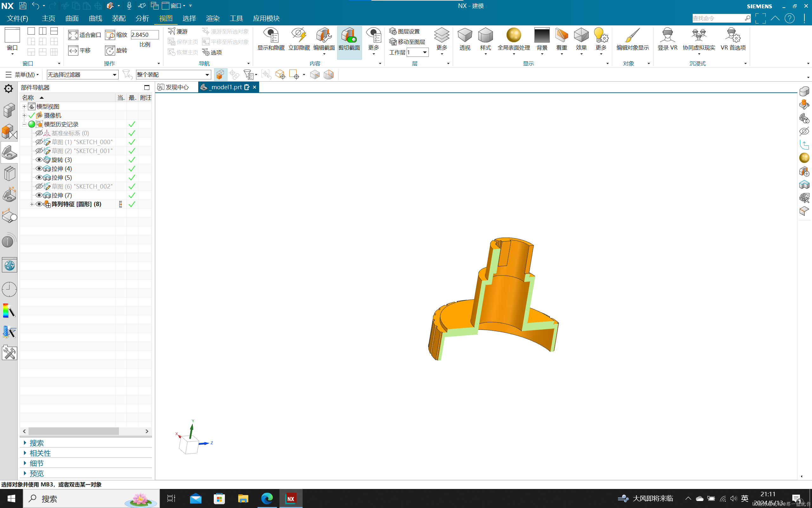This screenshot has height=508, width=812.
Task: Expand the 摄像机 tree node
Action: (x=24, y=115)
